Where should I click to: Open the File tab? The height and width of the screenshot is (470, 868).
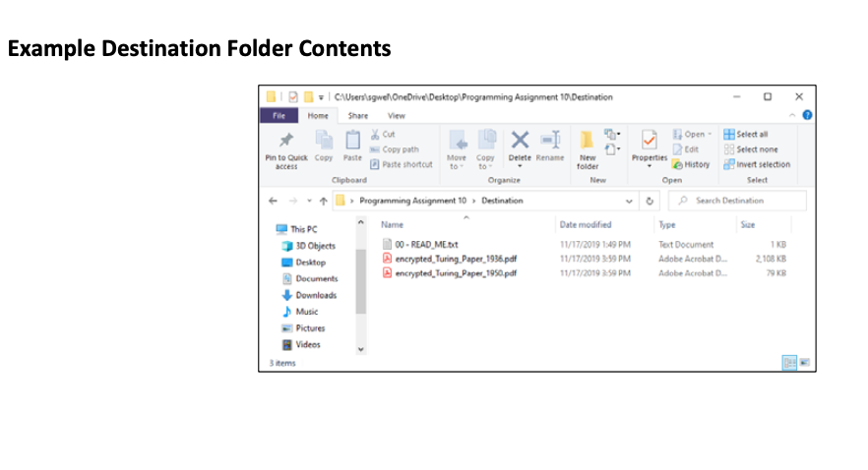279,116
